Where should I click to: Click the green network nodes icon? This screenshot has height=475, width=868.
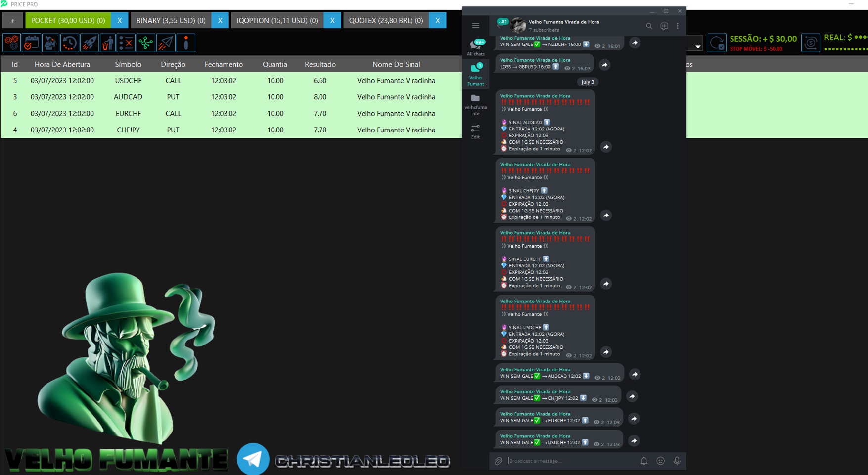(x=146, y=43)
